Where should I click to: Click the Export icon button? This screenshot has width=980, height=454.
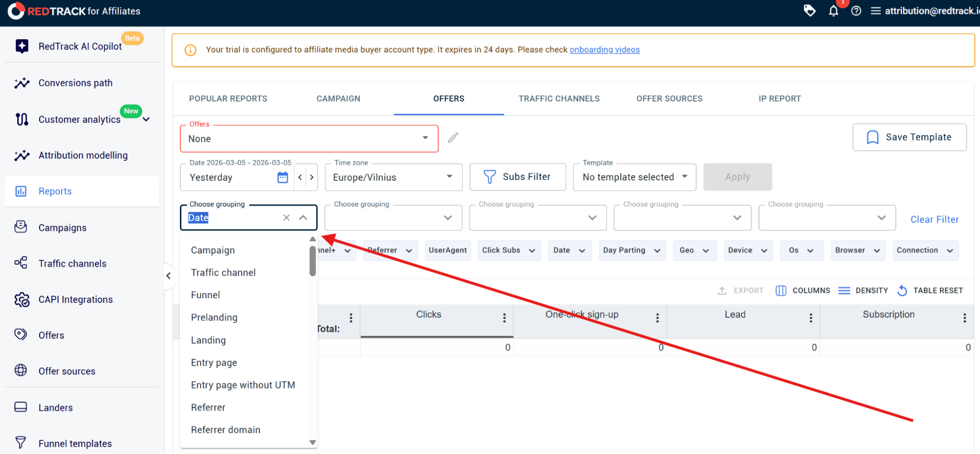coord(722,291)
